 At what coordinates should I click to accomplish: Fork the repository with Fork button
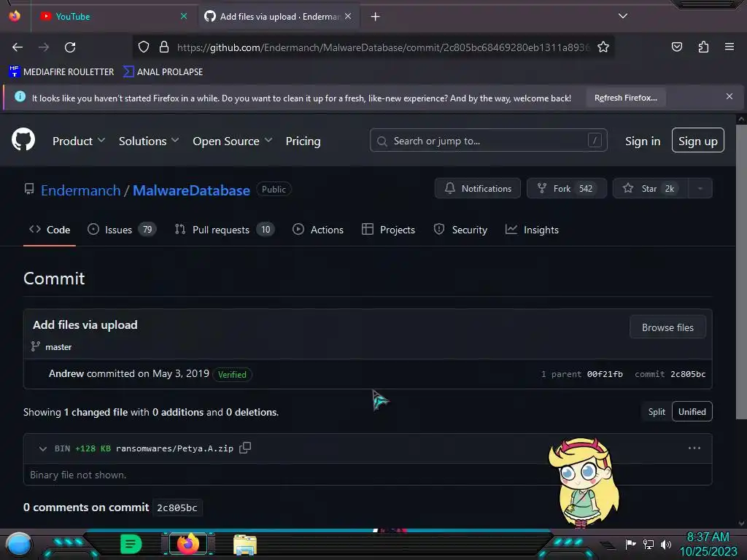(x=566, y=189)
